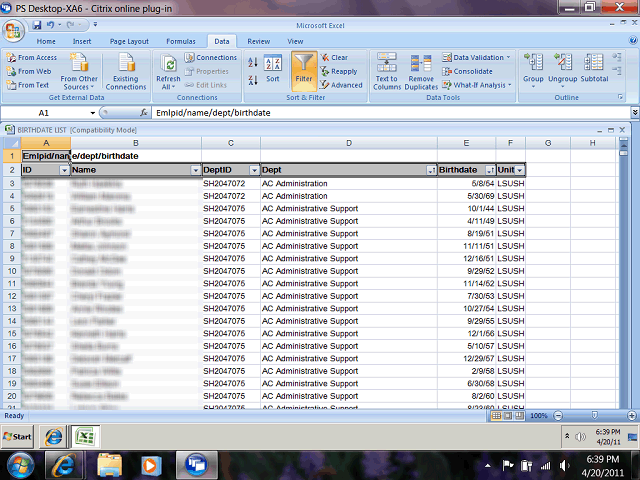
Task: Click the zoom slider handle
Action: coord(594,416)
